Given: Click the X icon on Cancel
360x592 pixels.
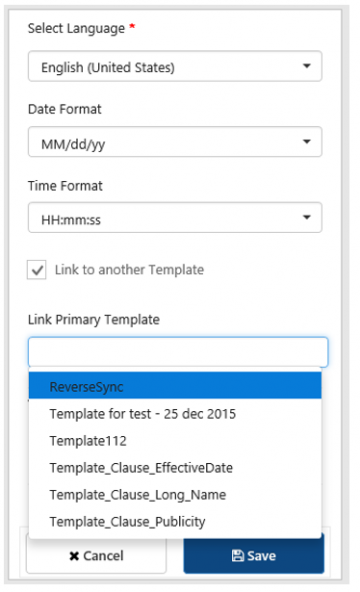Looking at the screenshot, I should tap(74, 556).
